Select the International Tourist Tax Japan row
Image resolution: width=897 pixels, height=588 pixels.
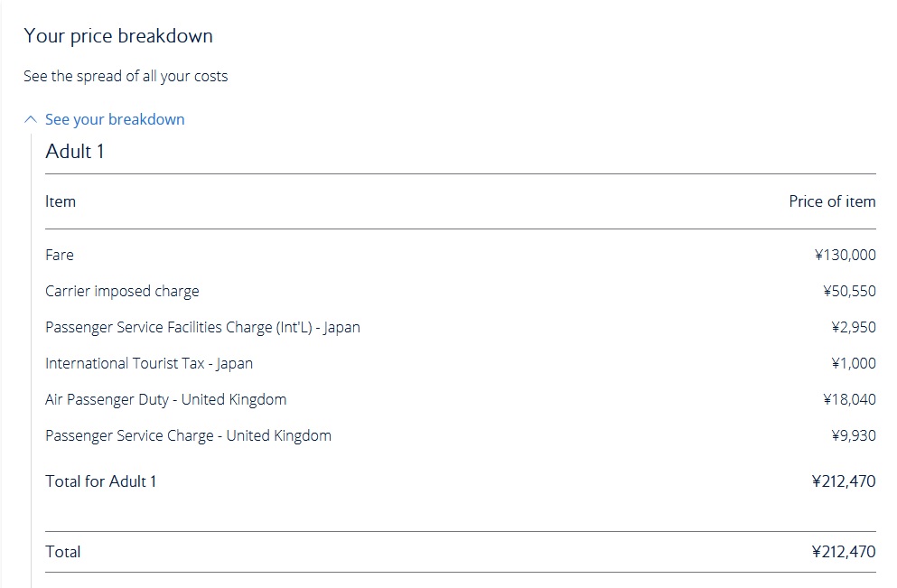pyautogui.click(x=461, y=363)
